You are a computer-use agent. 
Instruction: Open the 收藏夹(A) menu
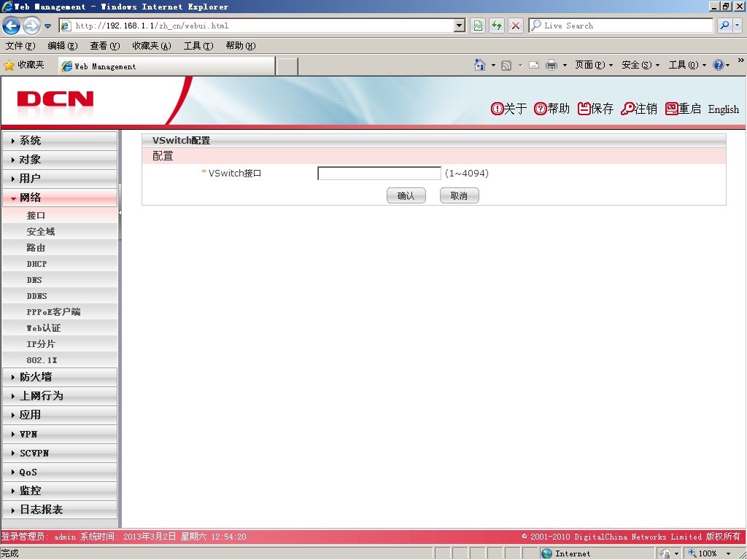tap(152, 46)
